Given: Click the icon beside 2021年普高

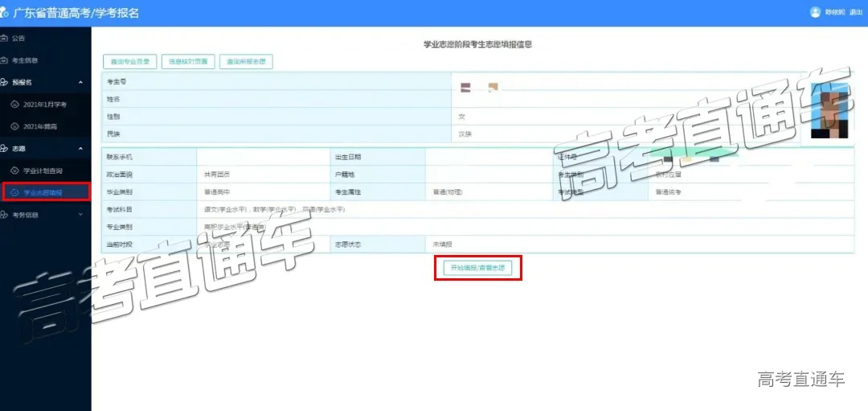Looking at the screenshot, I should tap(14, 126).
